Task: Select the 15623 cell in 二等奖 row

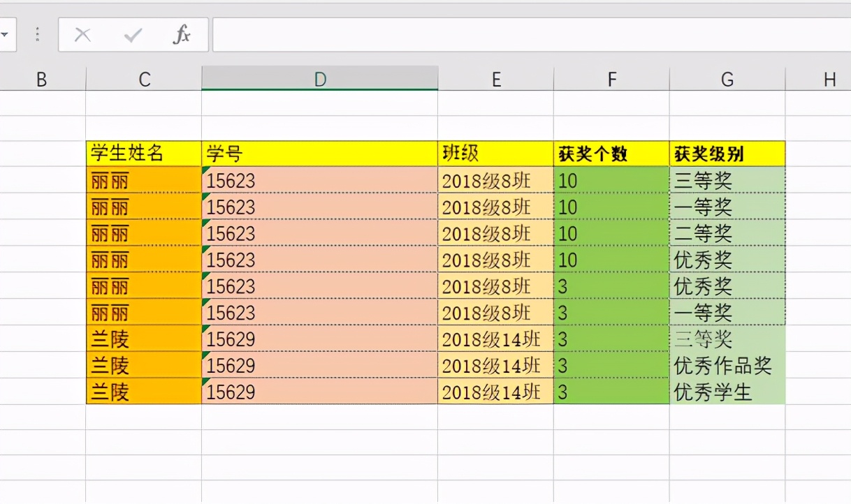Action: (x=320, y=233)
